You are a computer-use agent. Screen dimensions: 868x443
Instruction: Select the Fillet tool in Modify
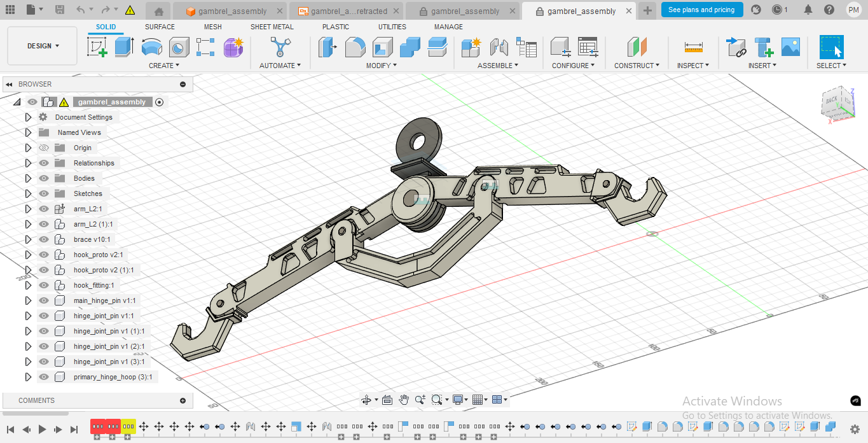pos(355,47)
